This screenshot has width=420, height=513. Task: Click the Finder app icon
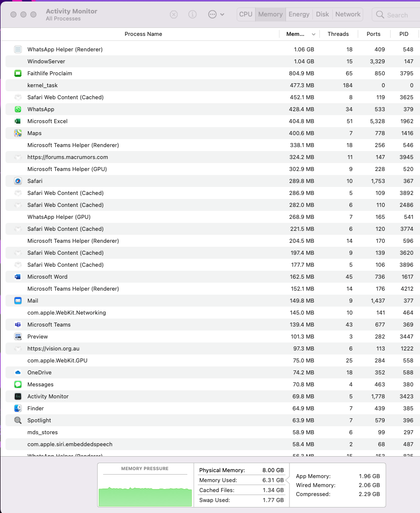(18, 408)
